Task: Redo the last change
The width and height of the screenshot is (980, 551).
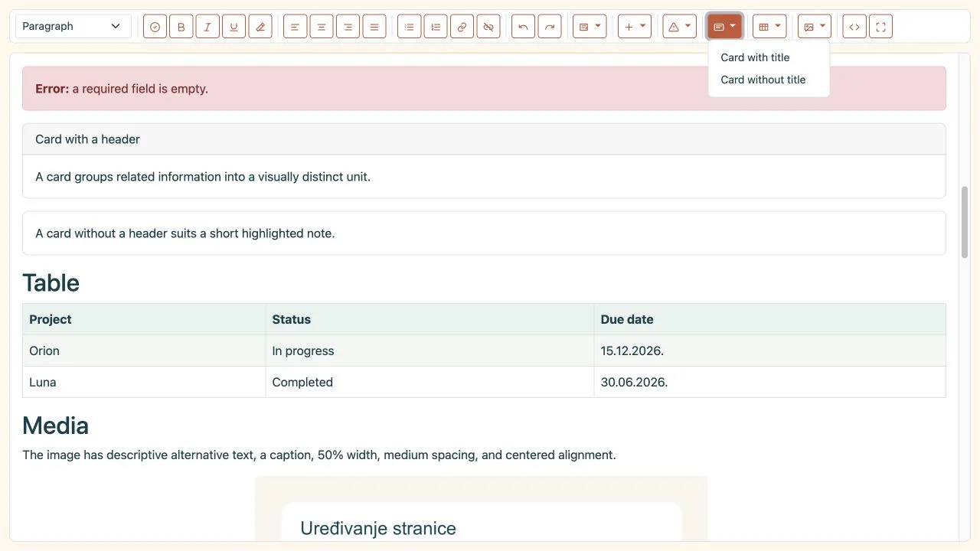Action: click(550, 27)
